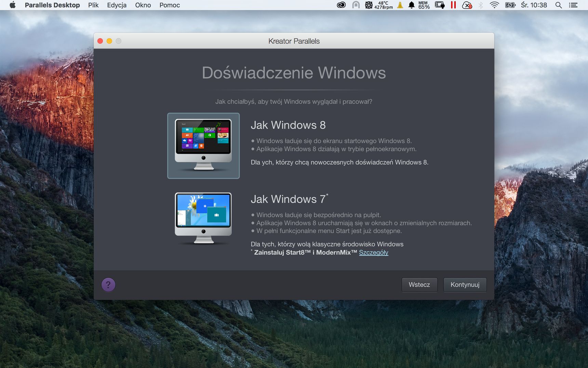Image resolution: width=588 pixels, height=368 pixels.
Task: Click the Bluetooth menu bar icon
Action: click(x=481, y=5)
